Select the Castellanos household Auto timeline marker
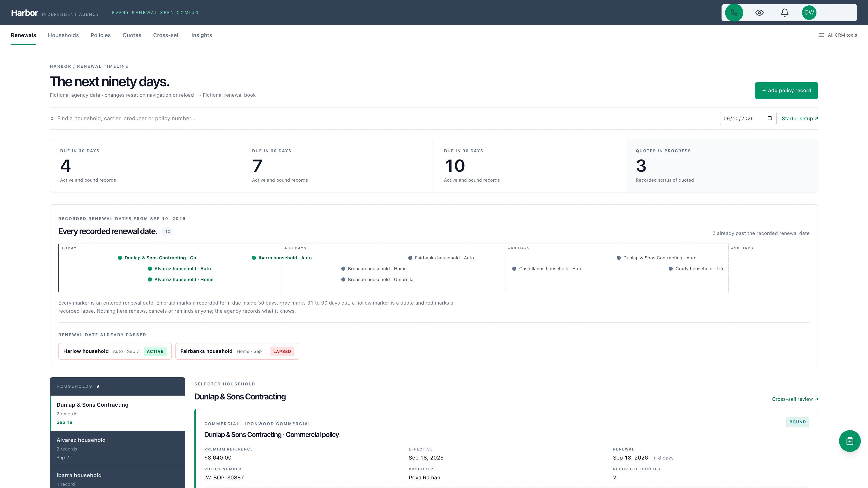 [547, 269]
